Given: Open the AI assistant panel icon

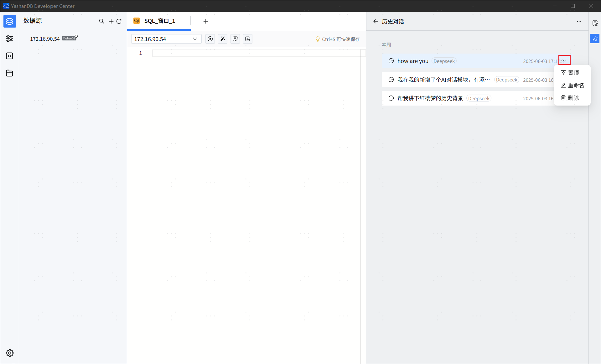Looking at the screenshot, I should (x=595, y=39).
